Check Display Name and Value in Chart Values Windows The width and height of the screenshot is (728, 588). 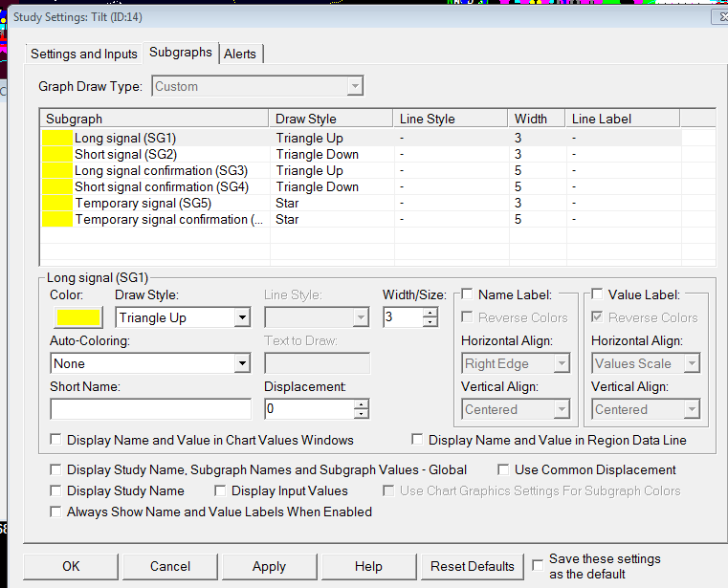tap(55, 440)
